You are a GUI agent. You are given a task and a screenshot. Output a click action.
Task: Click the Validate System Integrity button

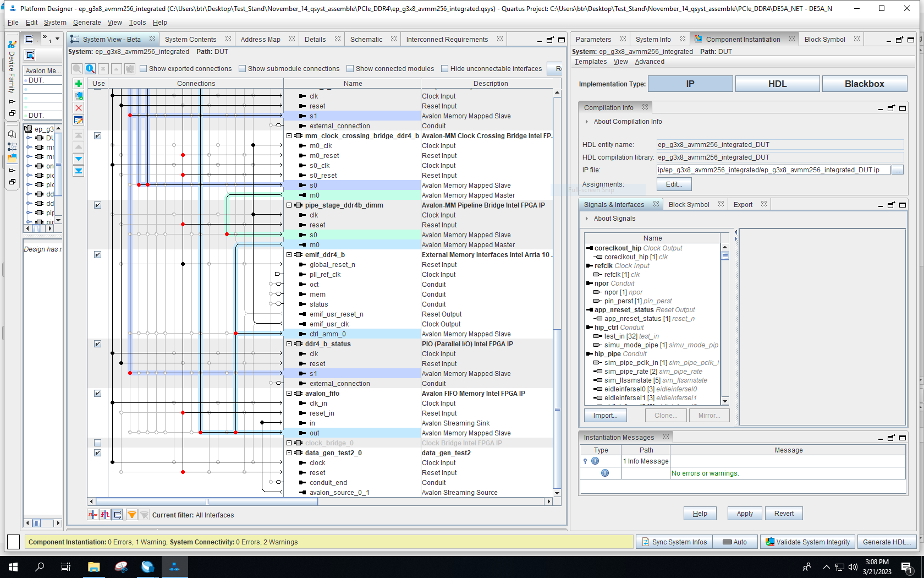tap(807, 542)
